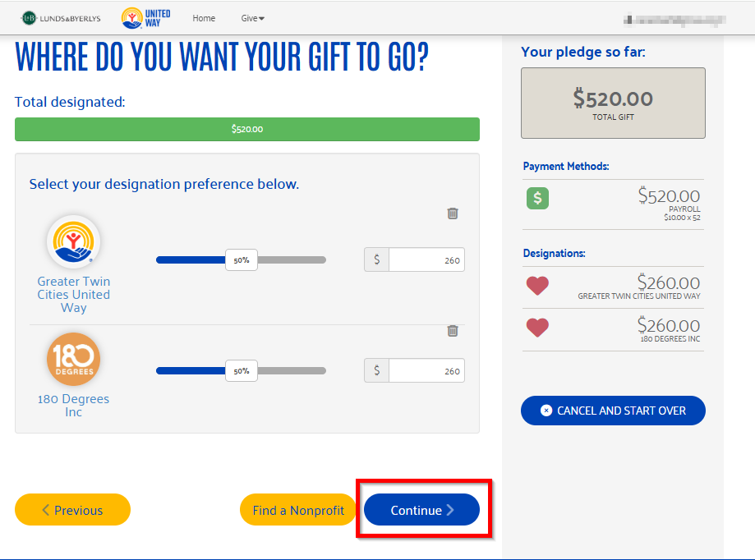Open the Give dropdown menu
The width and height of the screenshot is (755, 560).
point(253,18)
